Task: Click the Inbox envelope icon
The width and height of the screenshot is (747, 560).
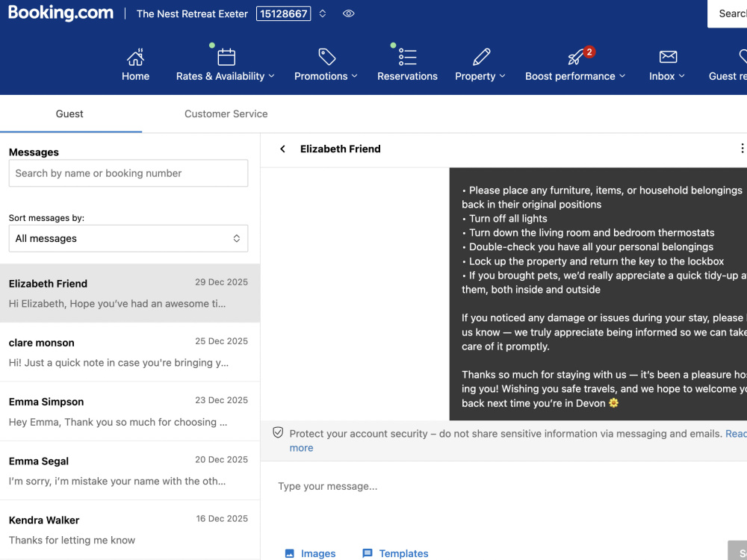Action: (x=668, y=57)
